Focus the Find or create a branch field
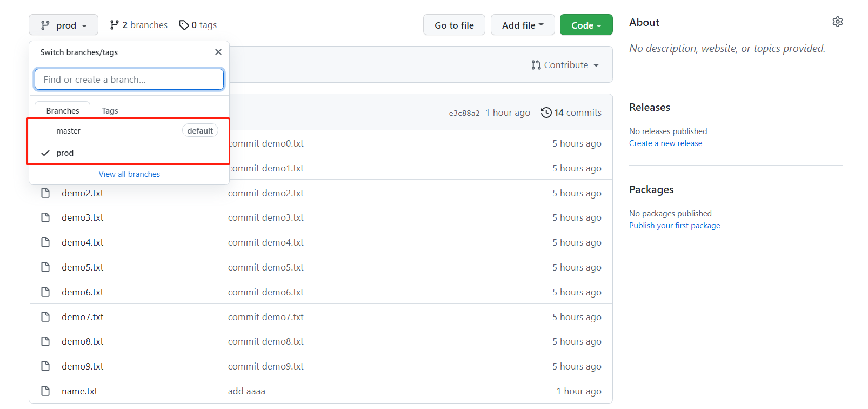Image resolution: width=868 pixels, height=409 pixels. click(129, 80)
